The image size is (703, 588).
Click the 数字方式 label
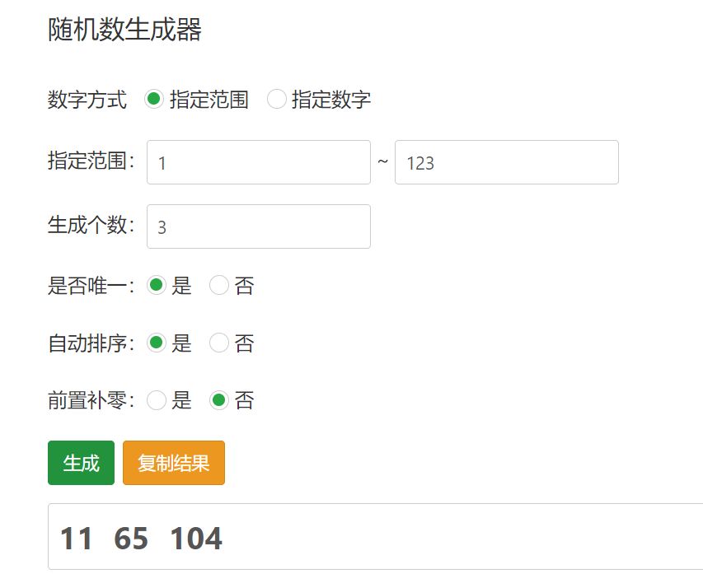point(87,100)
